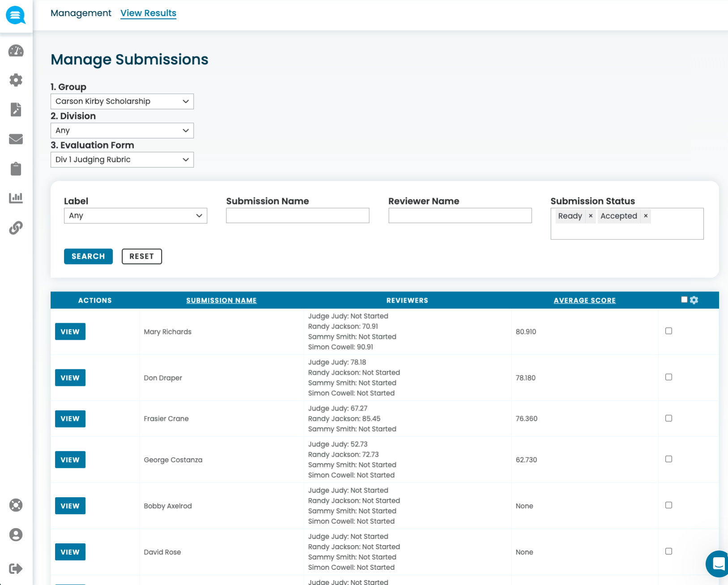Screen dimensions: 728x585
Task: Open the clipboard icon in the sidebar
Action: pos(16,169)
